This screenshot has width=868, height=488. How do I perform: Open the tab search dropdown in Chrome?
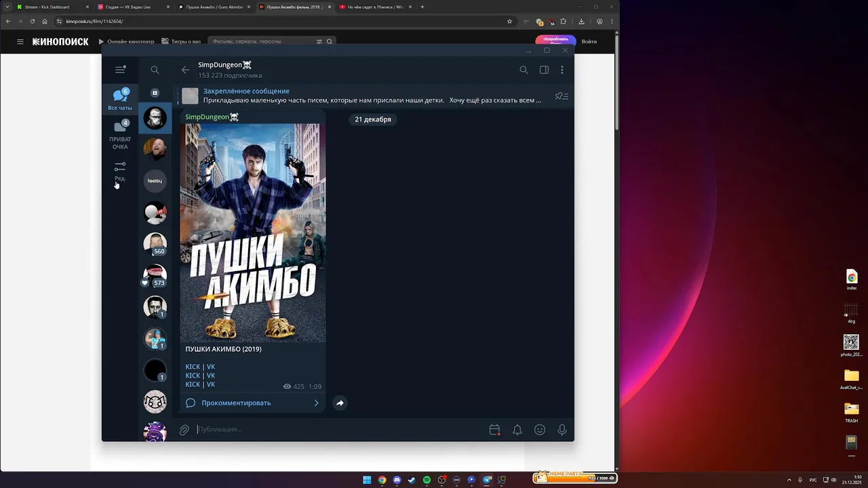[7, 7]
